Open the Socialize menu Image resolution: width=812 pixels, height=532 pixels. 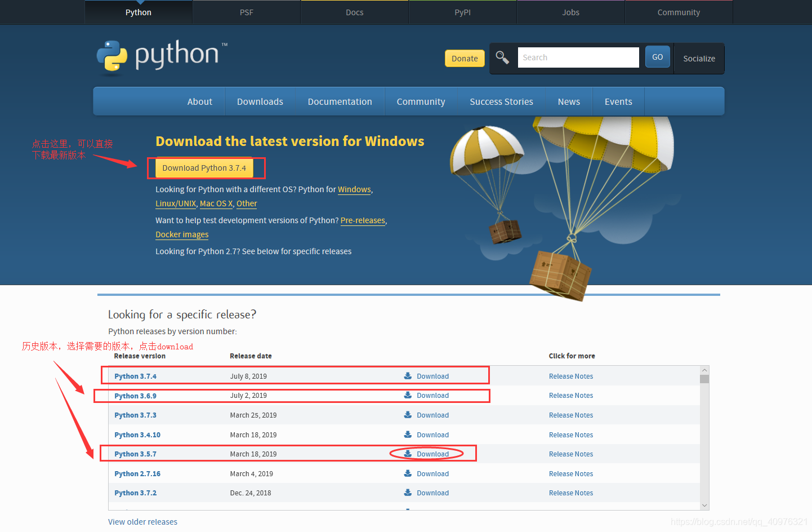pyautogui.click(x=699, y=59)
